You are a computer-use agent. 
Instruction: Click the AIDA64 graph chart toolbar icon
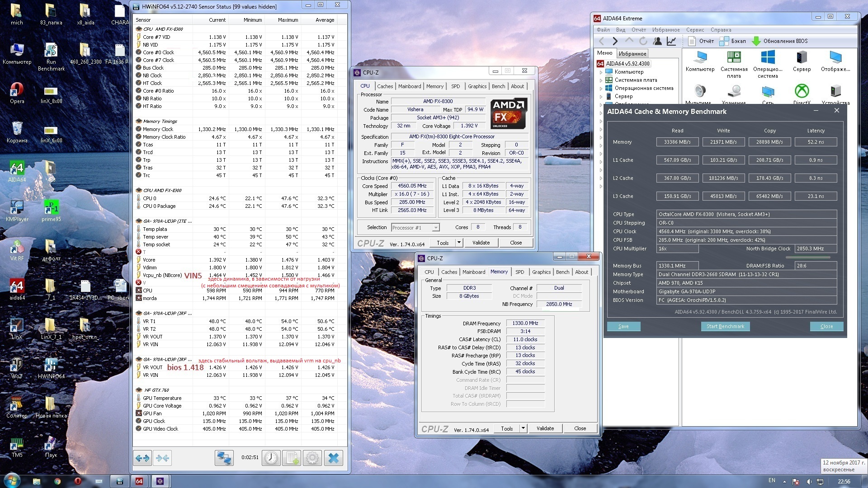pyautogui.click(x=671, y=41)
